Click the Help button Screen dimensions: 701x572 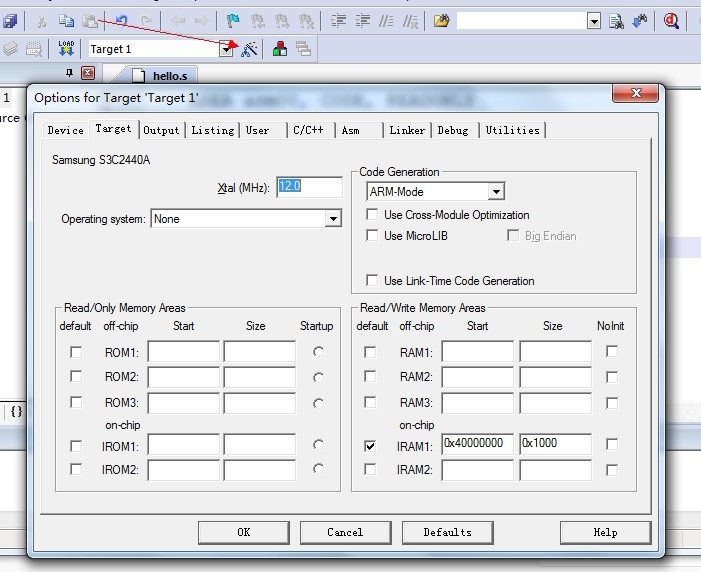pyautogui.click(x=605, y=532)
